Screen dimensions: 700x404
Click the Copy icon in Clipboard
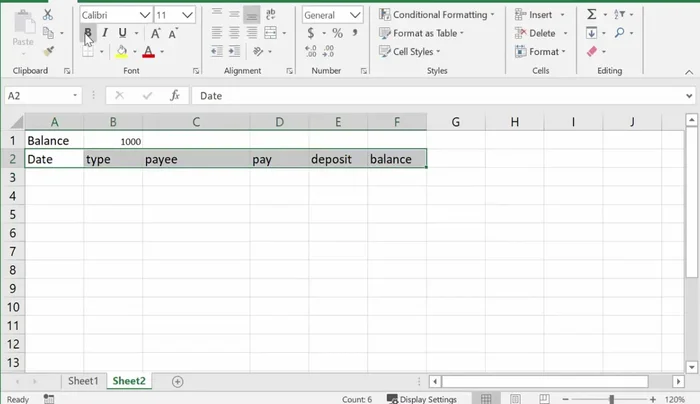click(48, 33)
